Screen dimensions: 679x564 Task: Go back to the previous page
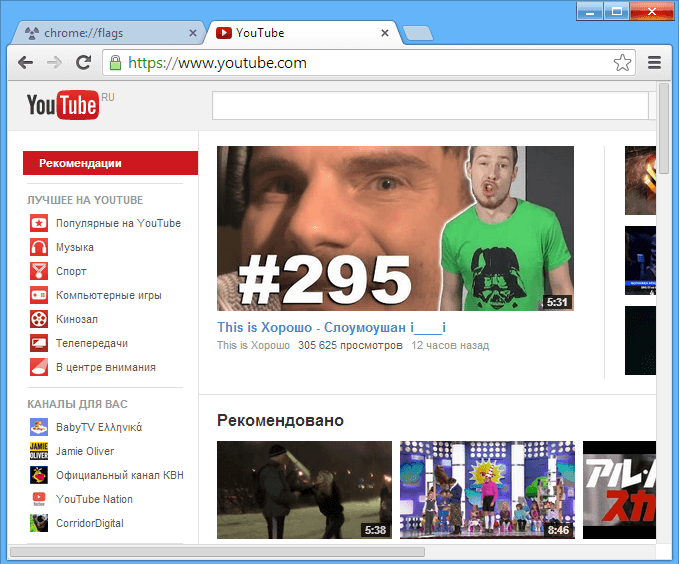point(26,63)
